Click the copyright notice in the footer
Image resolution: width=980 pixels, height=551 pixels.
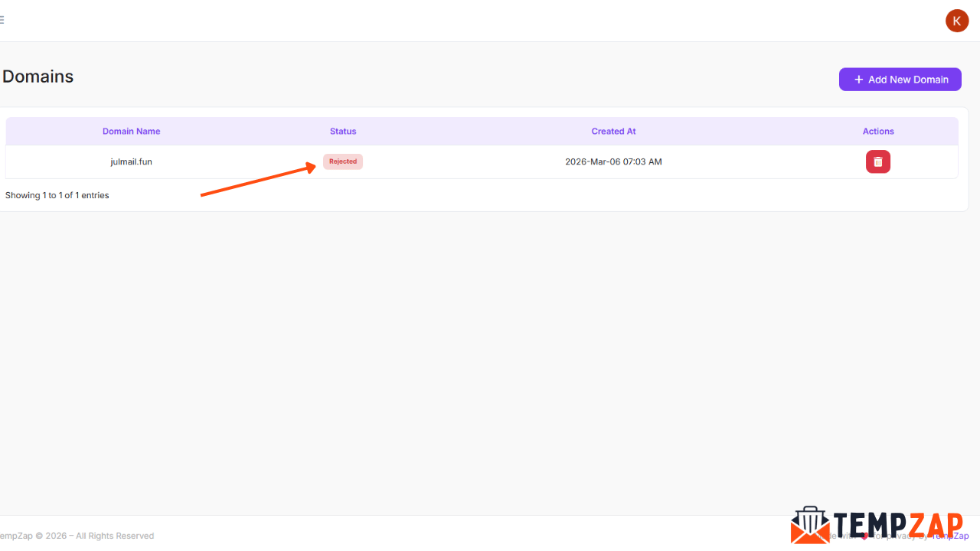(77, 536)
